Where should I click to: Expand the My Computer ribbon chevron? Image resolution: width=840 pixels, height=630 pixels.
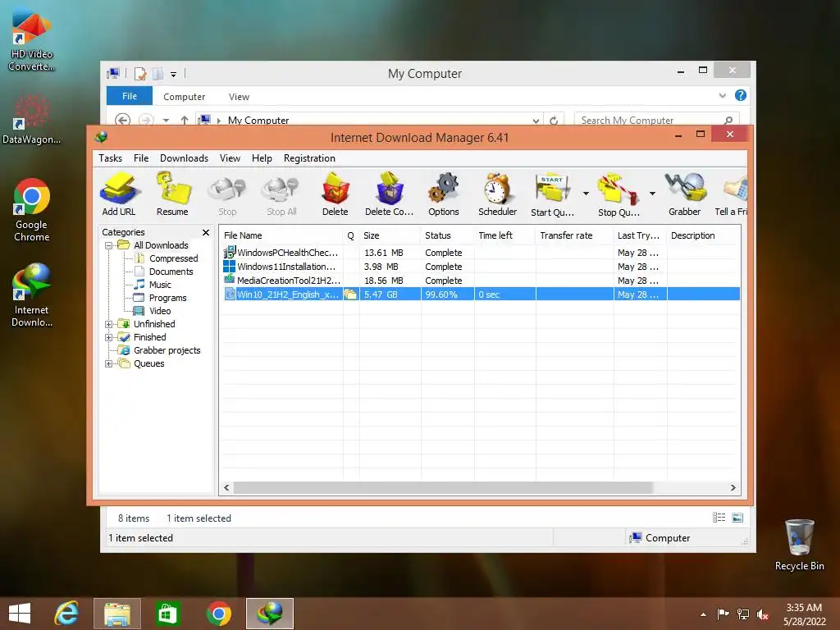[x=722, y=95]
